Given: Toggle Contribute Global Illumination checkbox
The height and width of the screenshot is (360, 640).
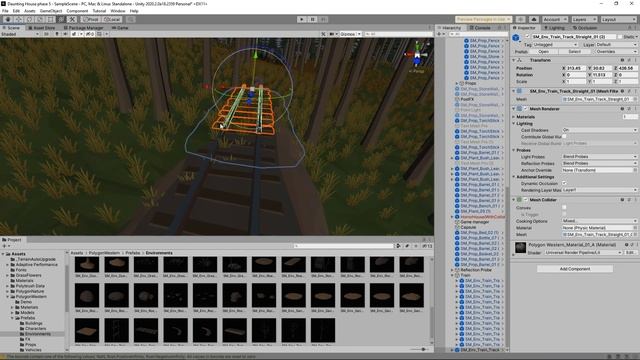Looking at the screenshot, I should click(564, 137).
